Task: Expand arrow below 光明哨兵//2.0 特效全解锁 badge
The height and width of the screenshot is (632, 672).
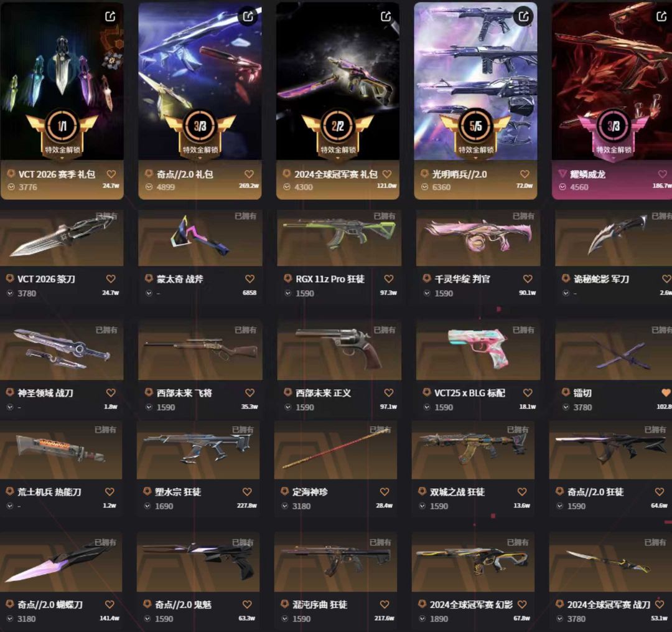Action: point(476,158)
